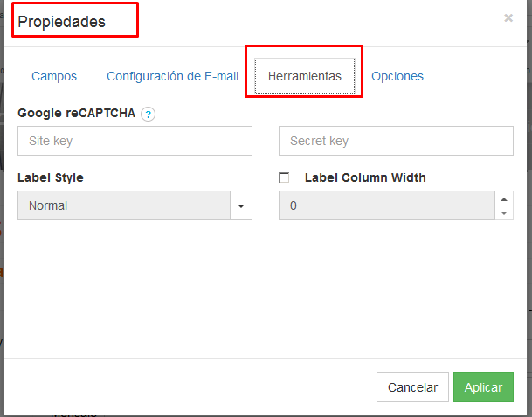Click the Google reCAPTCHA heading text
Image resolution: width=532 pixels, height=417 pixels.
pos(76,113)
